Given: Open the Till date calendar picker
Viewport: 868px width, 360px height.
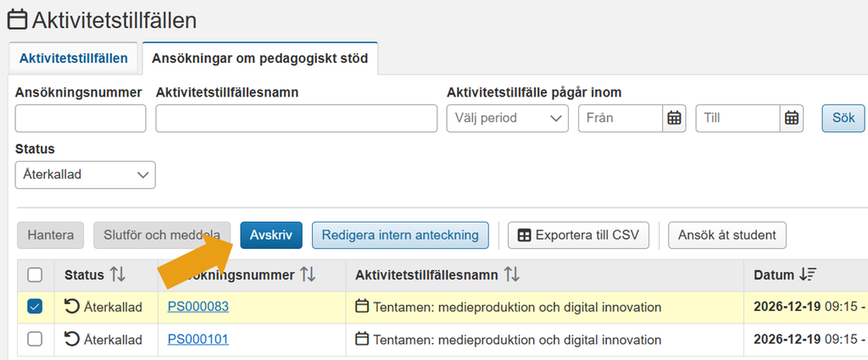Looking at the screenshot, I should [792, 118].
